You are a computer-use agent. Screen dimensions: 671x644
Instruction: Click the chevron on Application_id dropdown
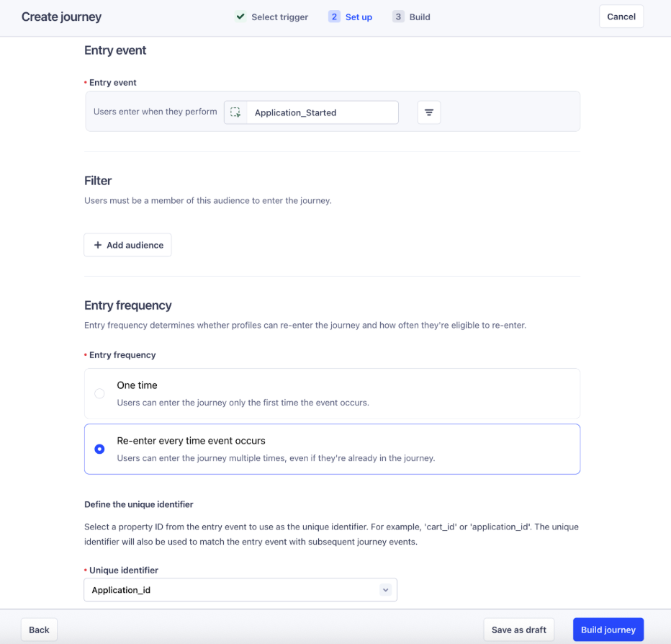click(385, 590)
